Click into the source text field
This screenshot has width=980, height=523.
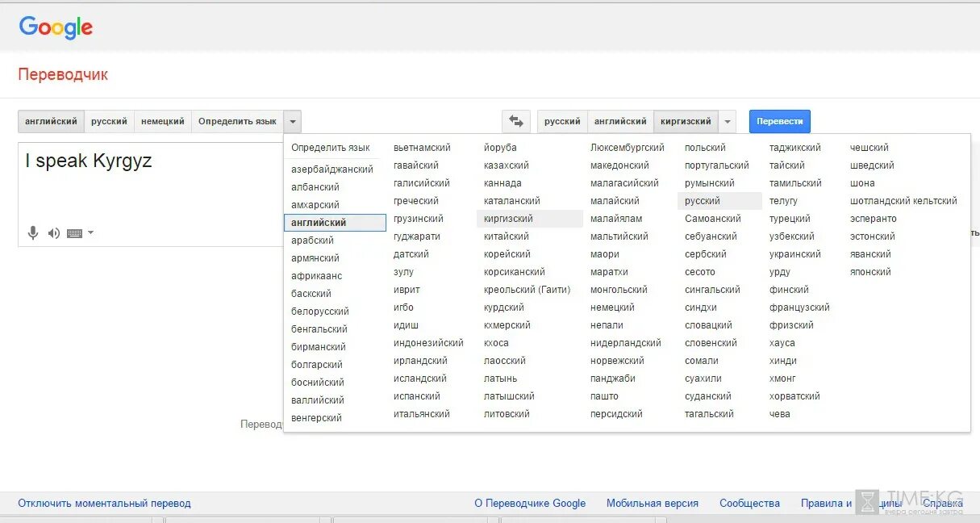coord(151,194)
